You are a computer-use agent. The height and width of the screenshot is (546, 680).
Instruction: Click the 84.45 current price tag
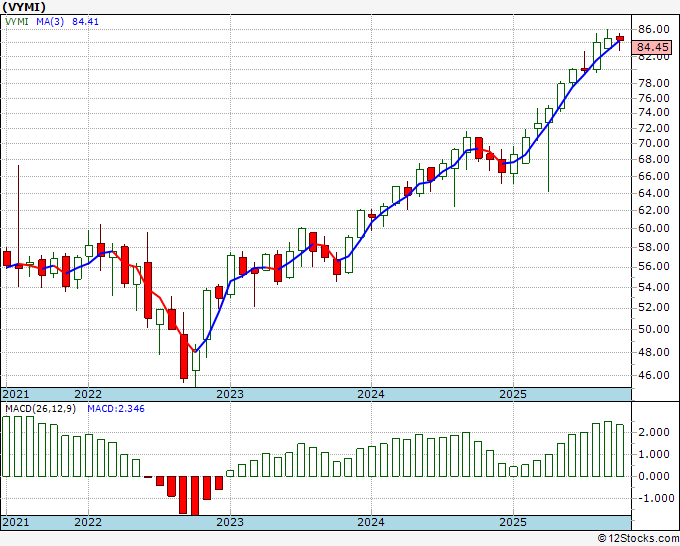pyautogui.click(x=652, y=47)
